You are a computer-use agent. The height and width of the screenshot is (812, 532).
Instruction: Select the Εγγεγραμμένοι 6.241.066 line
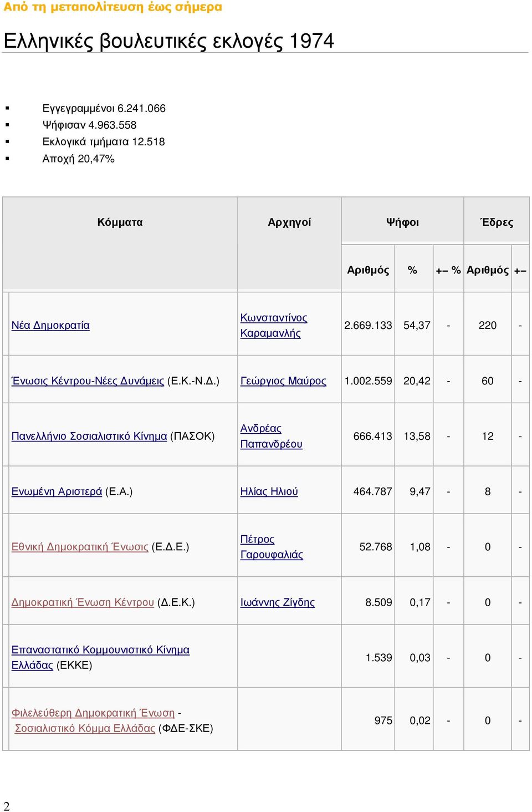pyautogui.click(x=104, y=109)
